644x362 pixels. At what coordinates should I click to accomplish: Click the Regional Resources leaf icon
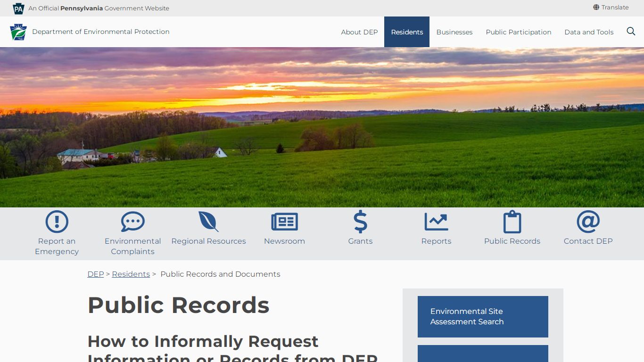click(x=208, y=222)
